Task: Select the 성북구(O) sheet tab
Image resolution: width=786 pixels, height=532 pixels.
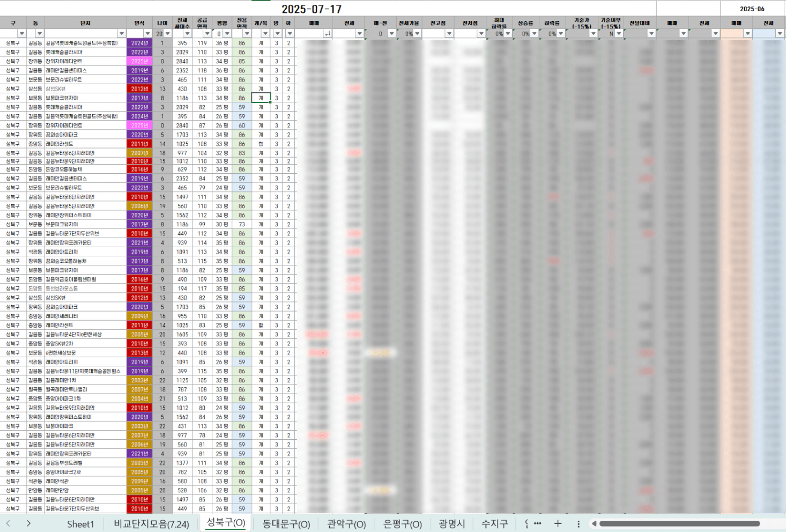Action: click(x=226, y=523)
